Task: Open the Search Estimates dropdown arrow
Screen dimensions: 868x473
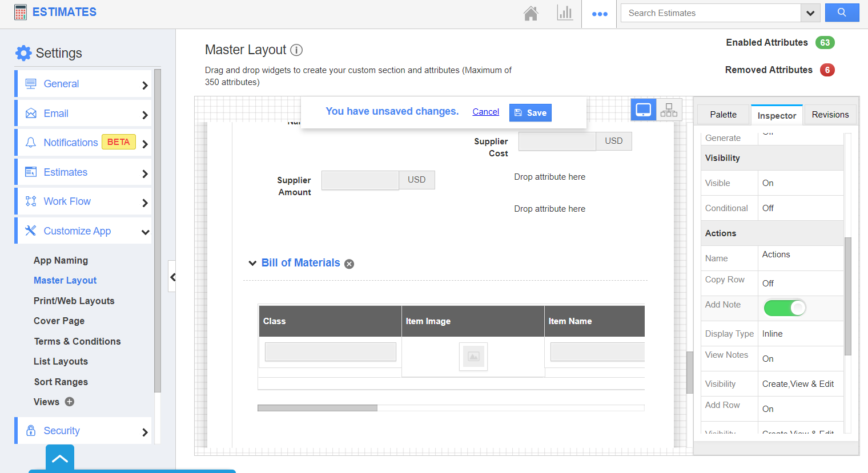Action: tap(810, 13)
